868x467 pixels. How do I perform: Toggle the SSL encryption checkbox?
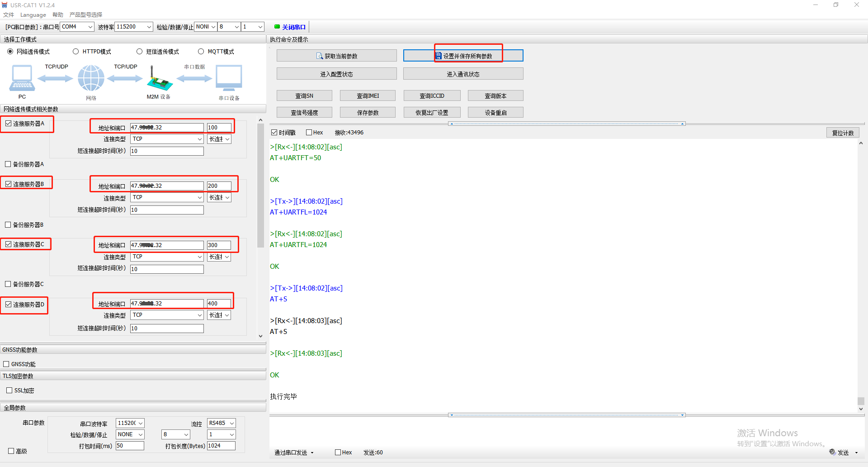click(x=9, y=391)
